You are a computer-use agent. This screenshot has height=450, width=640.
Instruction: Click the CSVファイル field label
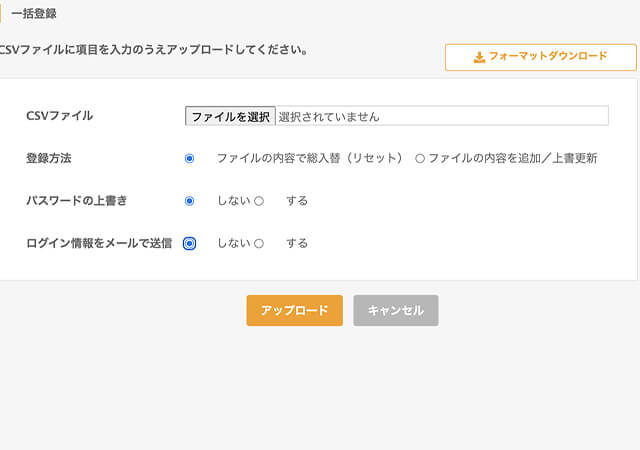pyautogui.click(x=60, y=116)
